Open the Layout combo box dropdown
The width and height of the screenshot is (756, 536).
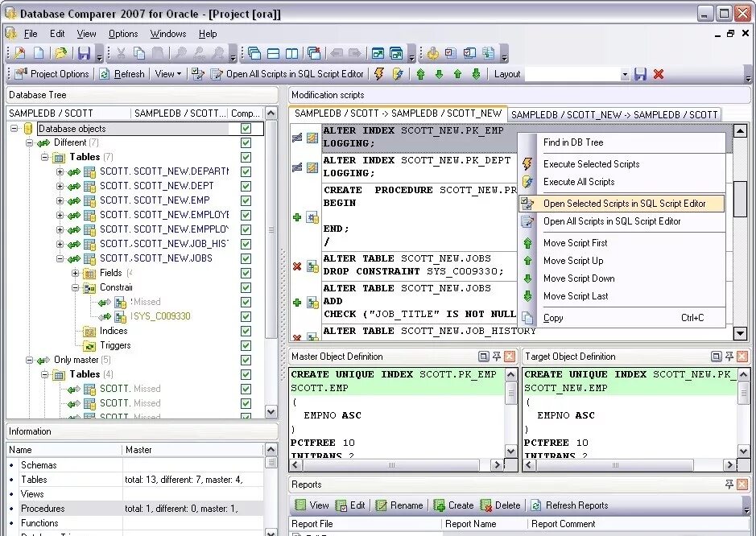tap(625, 74)
